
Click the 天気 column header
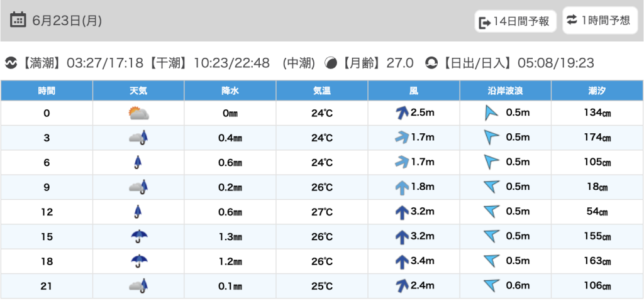138,90
